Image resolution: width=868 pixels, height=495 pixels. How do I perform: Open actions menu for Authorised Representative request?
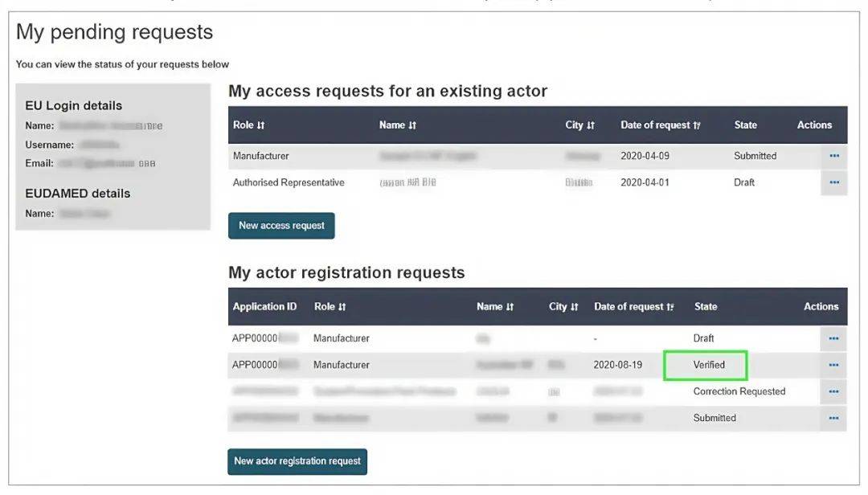[833, 182]
